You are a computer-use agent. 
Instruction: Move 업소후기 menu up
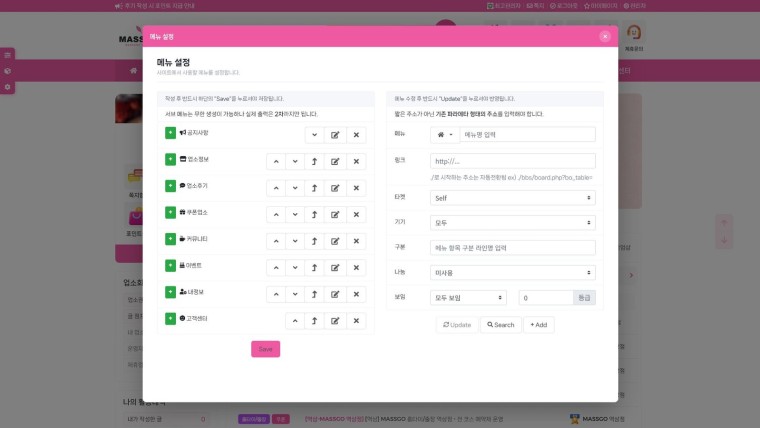(x=276, y=188)
